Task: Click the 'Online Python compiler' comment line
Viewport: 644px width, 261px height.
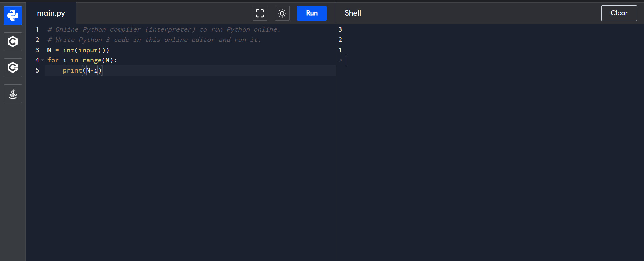Action: tap(164, 30)
